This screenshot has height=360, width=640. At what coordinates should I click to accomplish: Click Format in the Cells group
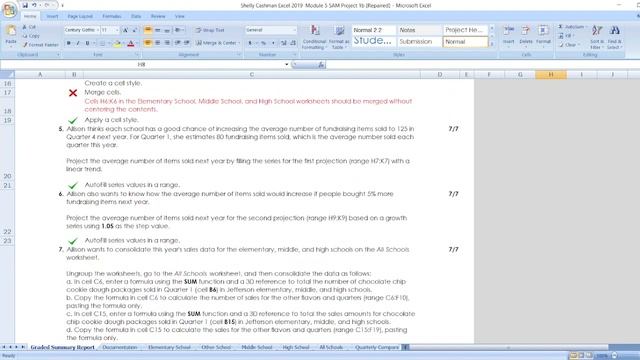(x=543, y=37)
